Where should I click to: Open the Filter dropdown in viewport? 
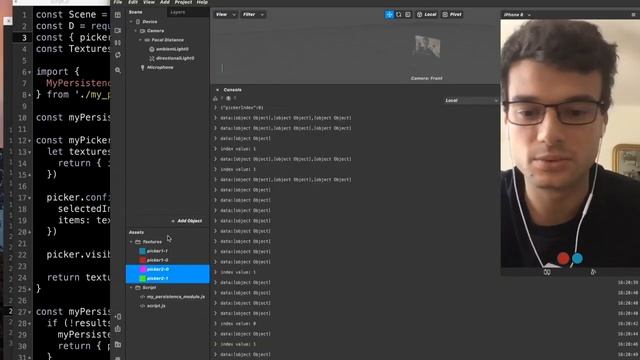253,14
